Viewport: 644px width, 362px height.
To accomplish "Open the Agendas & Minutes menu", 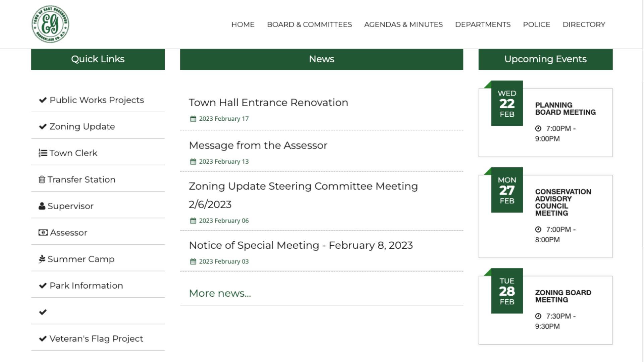I will click(403, 24).
